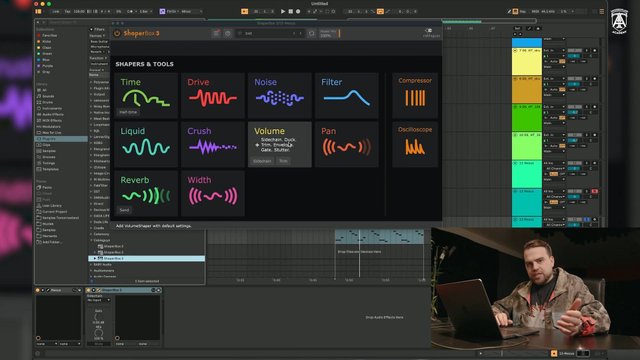This screenshot has height=360, width=640.
Task: Select Sounds in the Library browser
Action: click(x=48, y=96)
